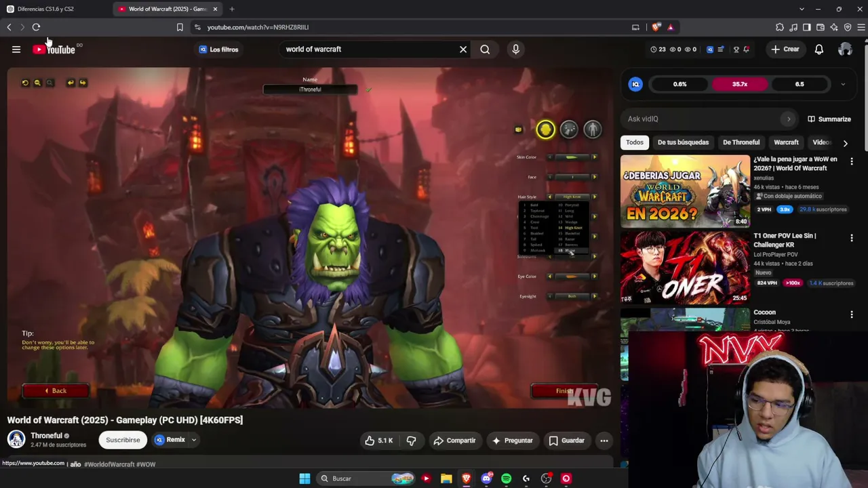Expand the vidIQ score panel chevron

point(843,84)
